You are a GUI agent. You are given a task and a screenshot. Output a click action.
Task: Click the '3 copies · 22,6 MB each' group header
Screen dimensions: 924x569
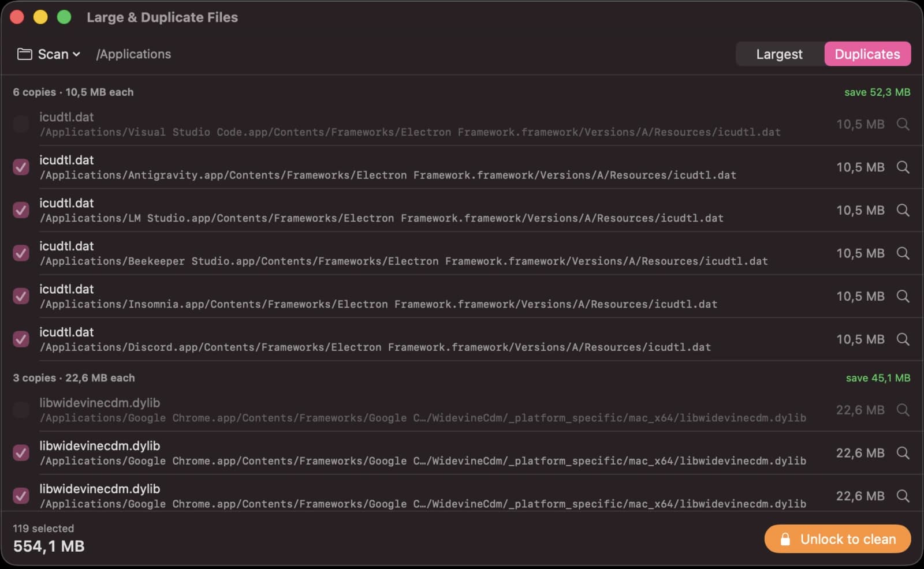click(74, 378)
